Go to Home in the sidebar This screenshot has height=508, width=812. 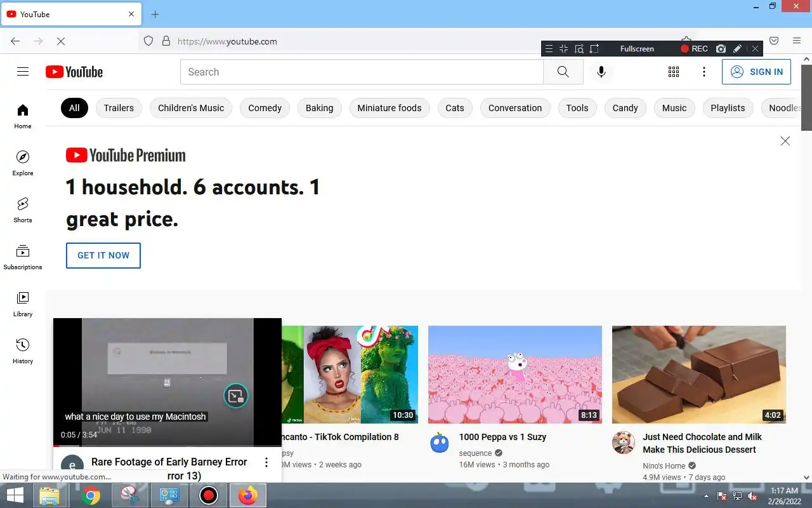click(x=23, y=116)
